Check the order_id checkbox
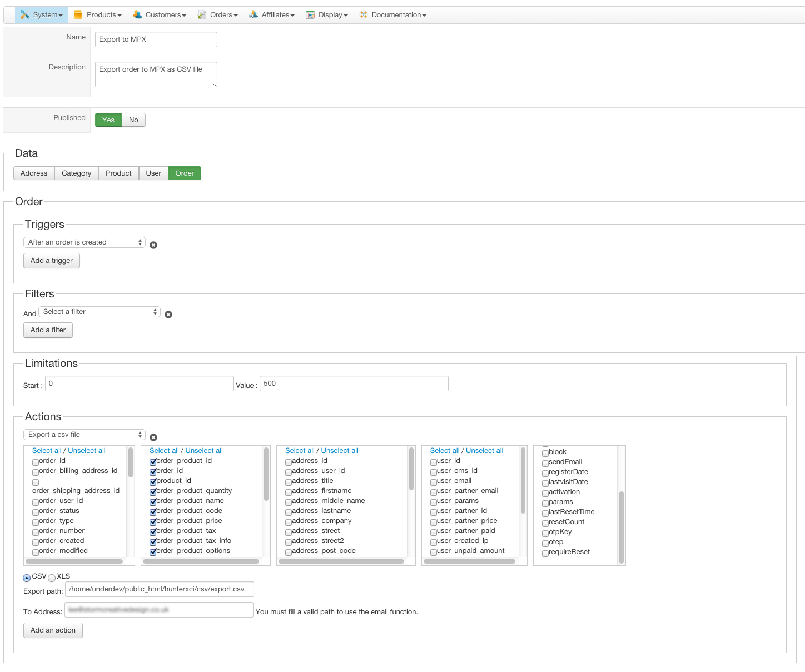 tap(36, 462)
